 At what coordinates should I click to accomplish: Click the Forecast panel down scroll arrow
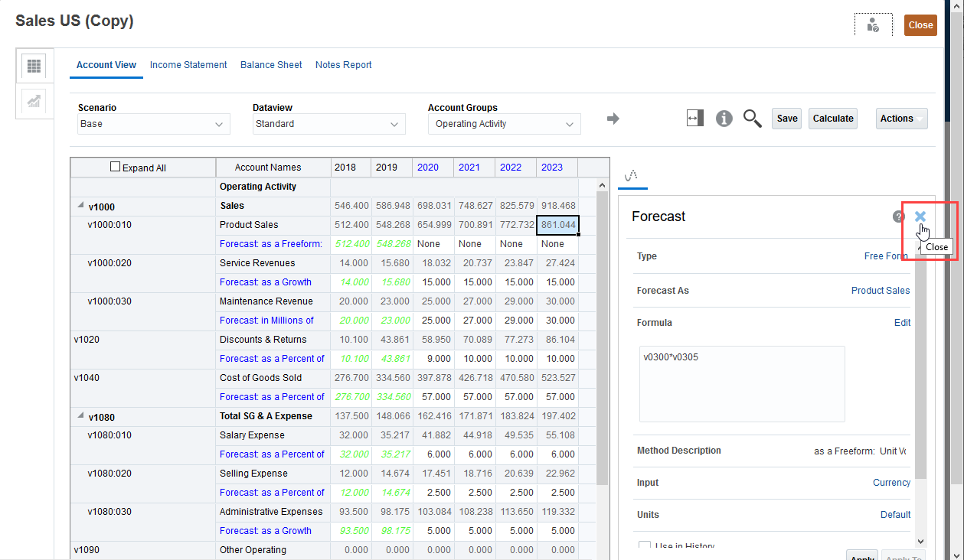[x=920, y=541]
